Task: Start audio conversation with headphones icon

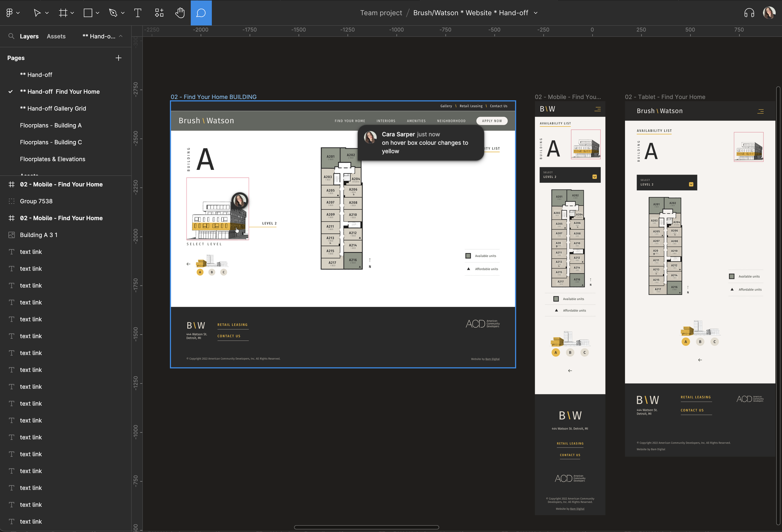Action: click(749, 13)
